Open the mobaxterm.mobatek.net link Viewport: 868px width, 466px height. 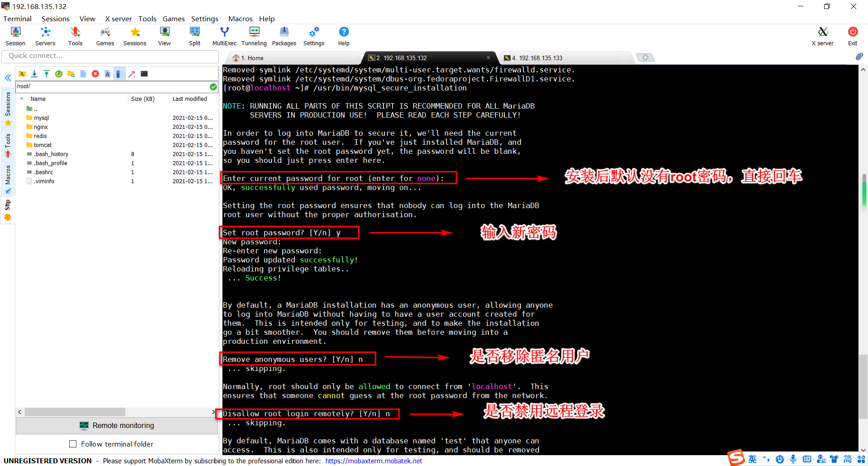[x=373, y=461]
